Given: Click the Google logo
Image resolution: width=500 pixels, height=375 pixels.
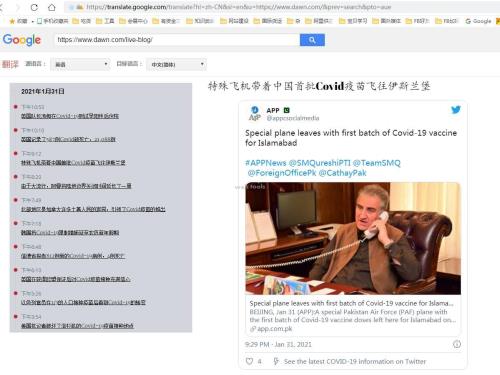Looking at the screenshot, I should click(x=22, y=40).
